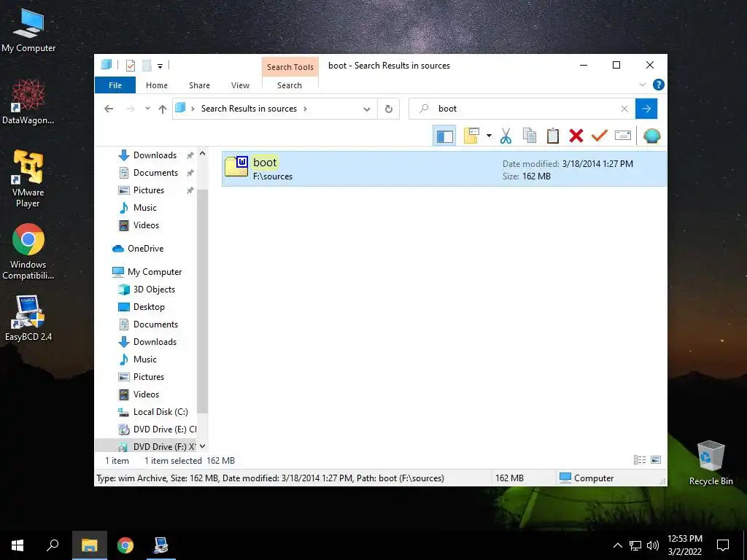Select My Computer in navigation pane
Image resolution: width=747 pixels, height=560 pixels.
155,272
